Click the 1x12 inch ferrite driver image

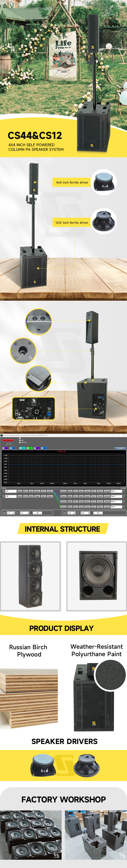point(104,222)
